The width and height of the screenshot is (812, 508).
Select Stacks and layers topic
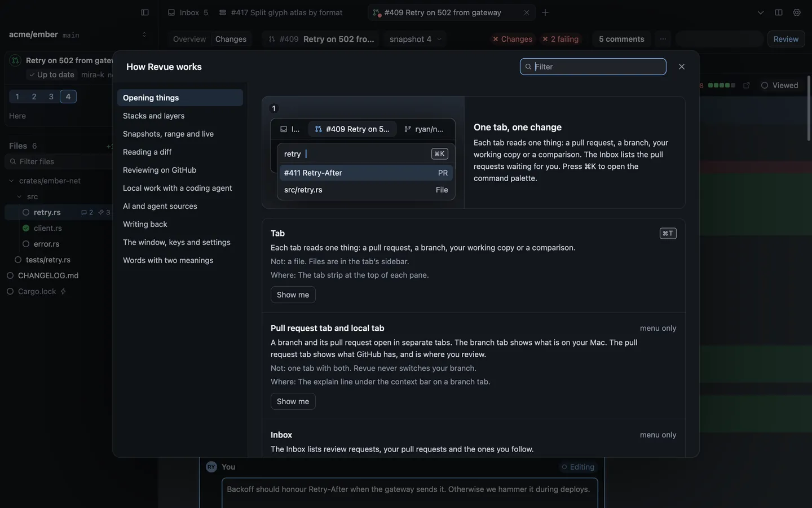click(180, 116)
